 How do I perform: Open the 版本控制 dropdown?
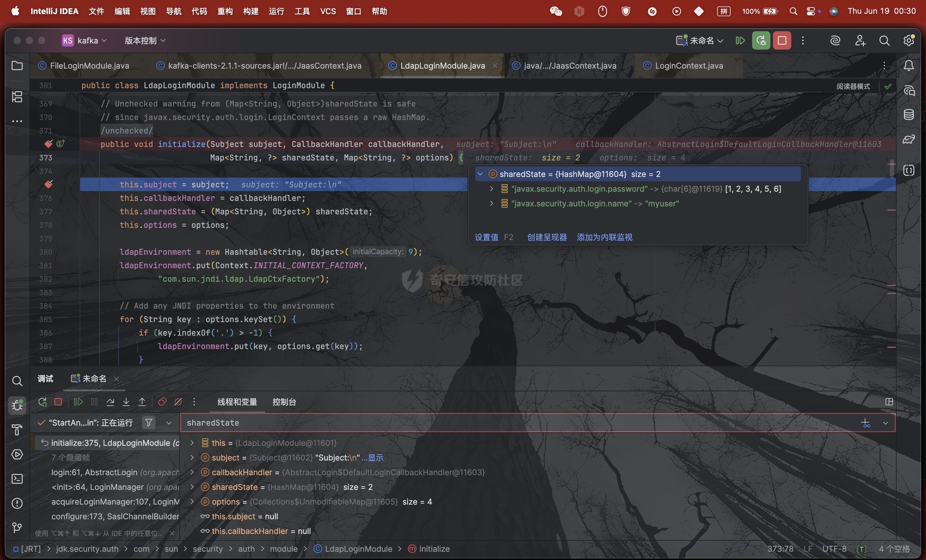(145, 40)
